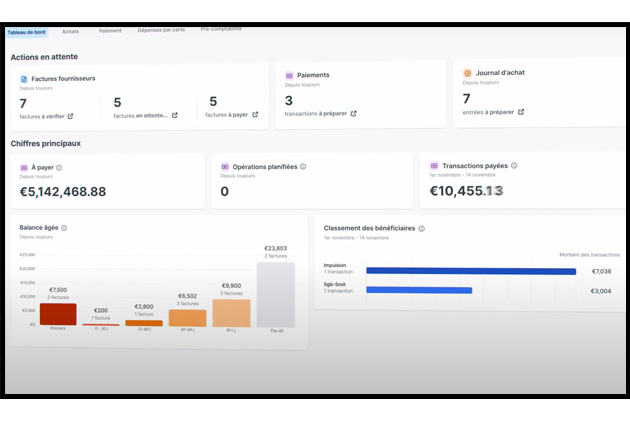The height and width of the screenshot is (421, 630).
Task: Open external link for factures en attente
Action: pos(175,115)
